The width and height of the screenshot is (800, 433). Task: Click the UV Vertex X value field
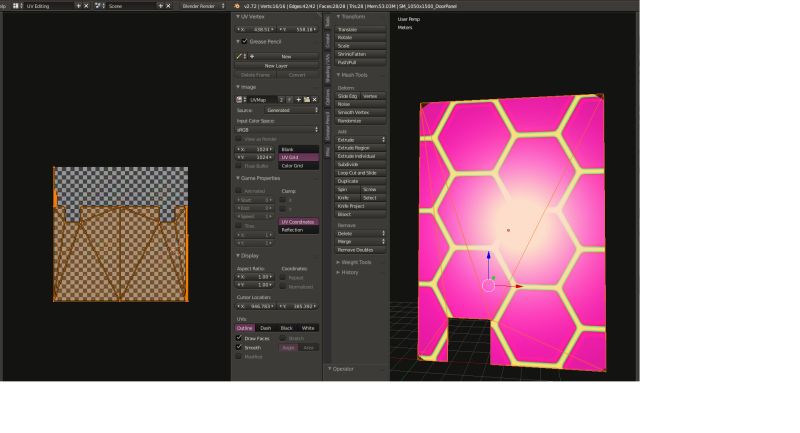pyautogui.click(x=256, y=30)
